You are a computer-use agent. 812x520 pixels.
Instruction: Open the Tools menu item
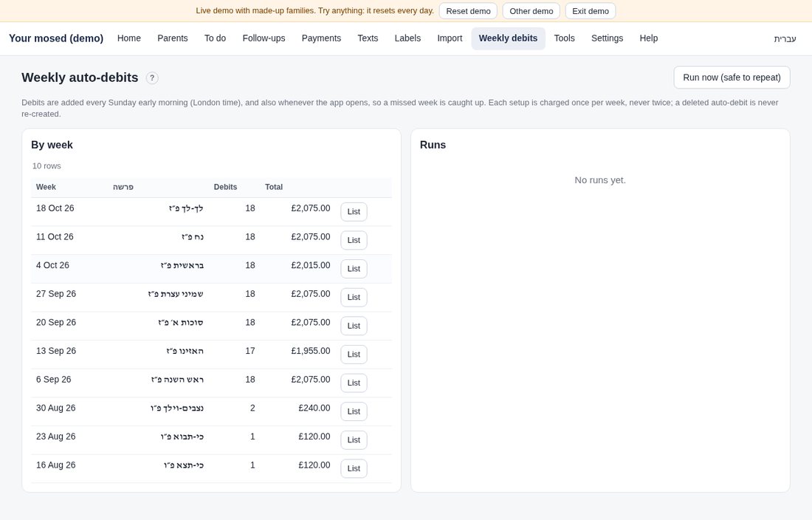pyautogui.click(x=564, y=38)
